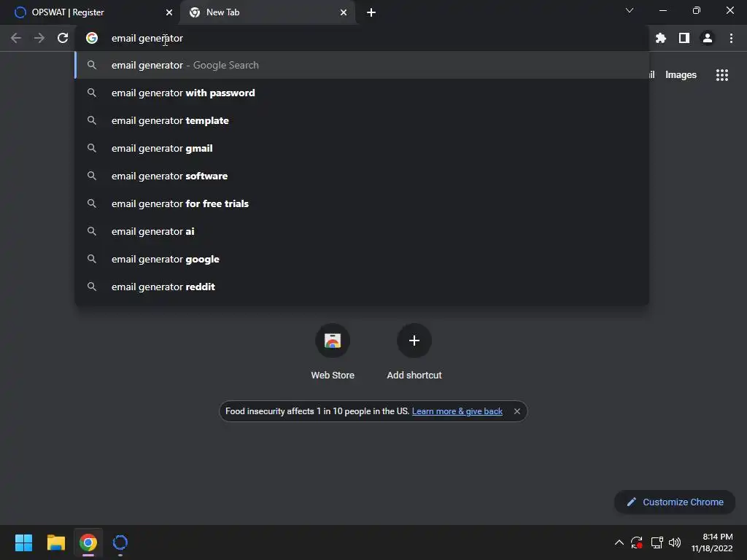
Task: Pick 'email generator reddit' suggestion
Action: pos(362,287)
